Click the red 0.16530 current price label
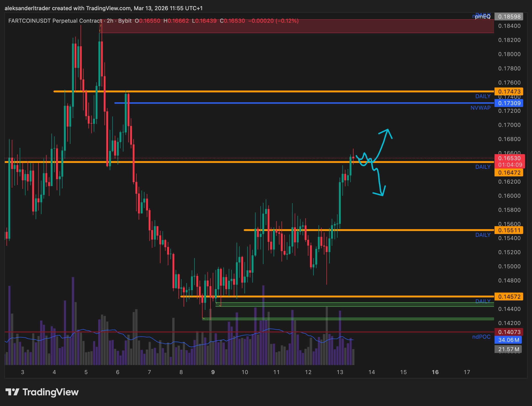Viewport: 532px width, 406px height. coord(509,158)
